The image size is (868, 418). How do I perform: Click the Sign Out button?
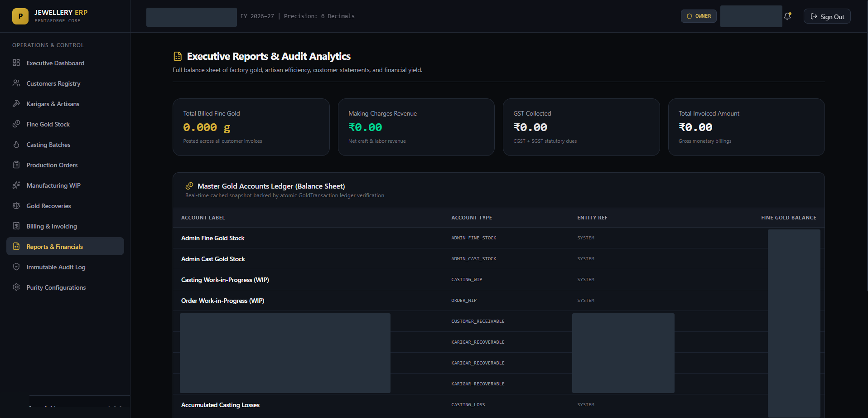click(827, 16)
